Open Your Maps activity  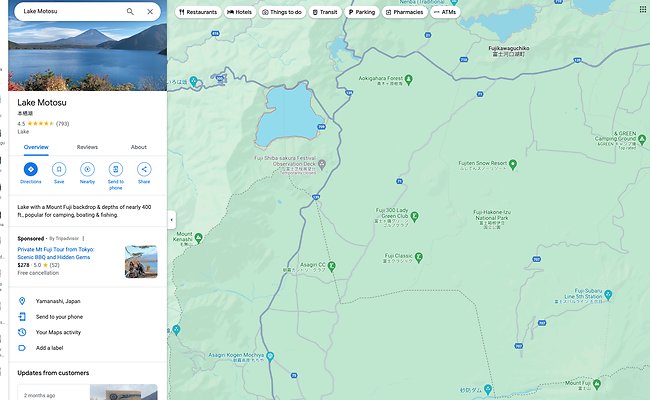pos(87,332)
